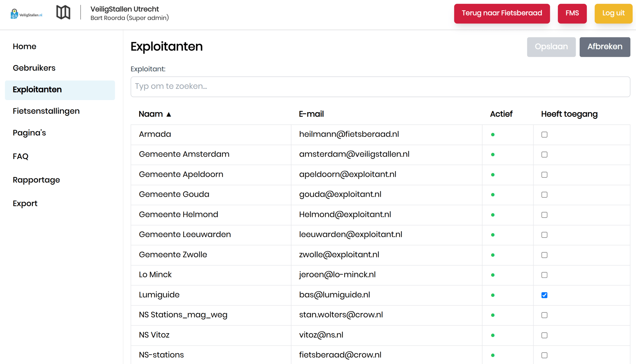Go to Fietsenstallingen in sidebar

point(46,111)
